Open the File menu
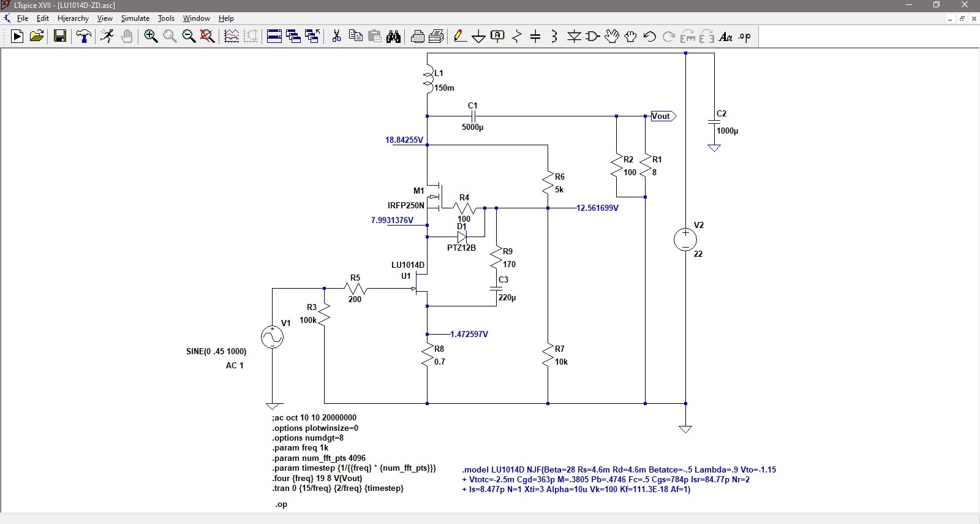This screenshot has width=980, height=524. click(x=23, y=18)
